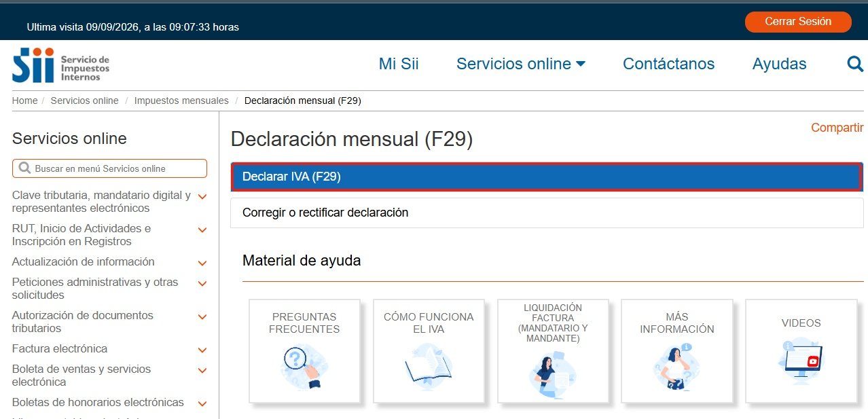868x419 pixels.
Task: Expand Boleta de ventas y servicios chevron
Action: [202, 371]
